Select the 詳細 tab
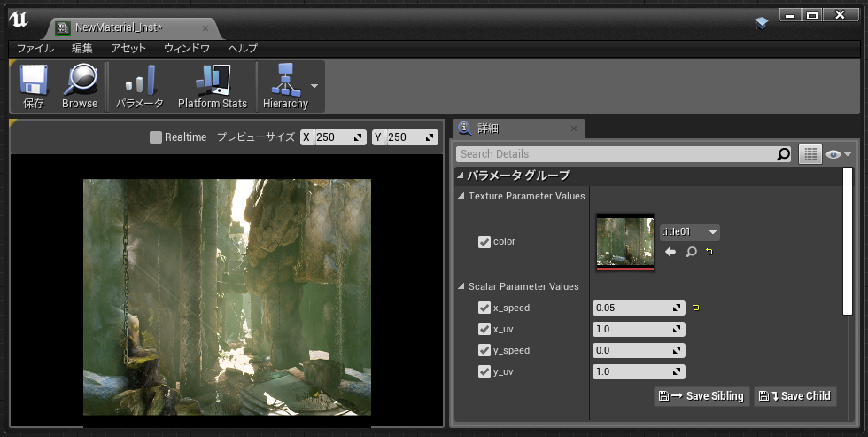This screenshot has height=437, width=868. point(519,129)
